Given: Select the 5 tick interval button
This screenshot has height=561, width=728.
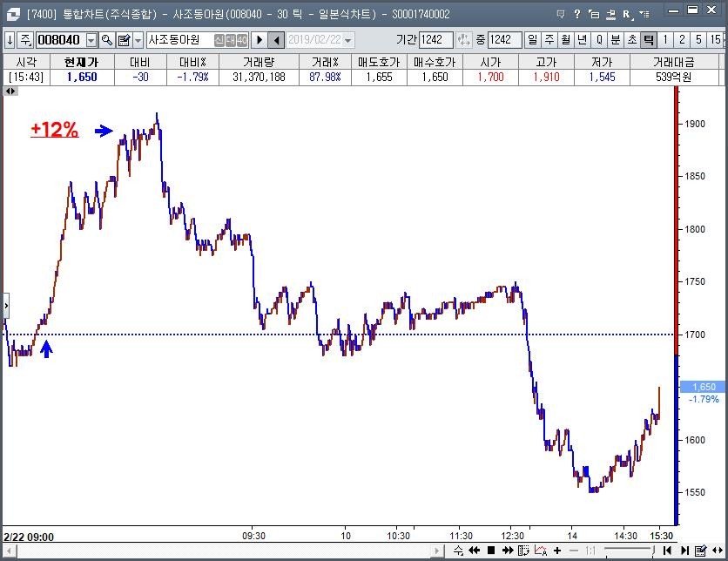Looking at the screenshot, I should pyautogui.click(x=698, y=40).
